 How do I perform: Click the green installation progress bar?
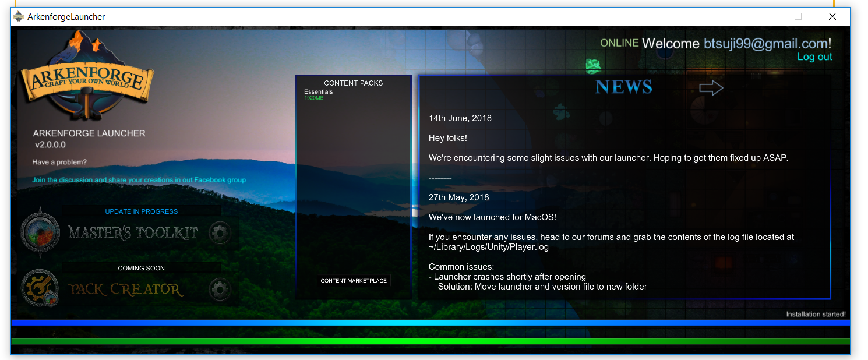click(430, 341)
